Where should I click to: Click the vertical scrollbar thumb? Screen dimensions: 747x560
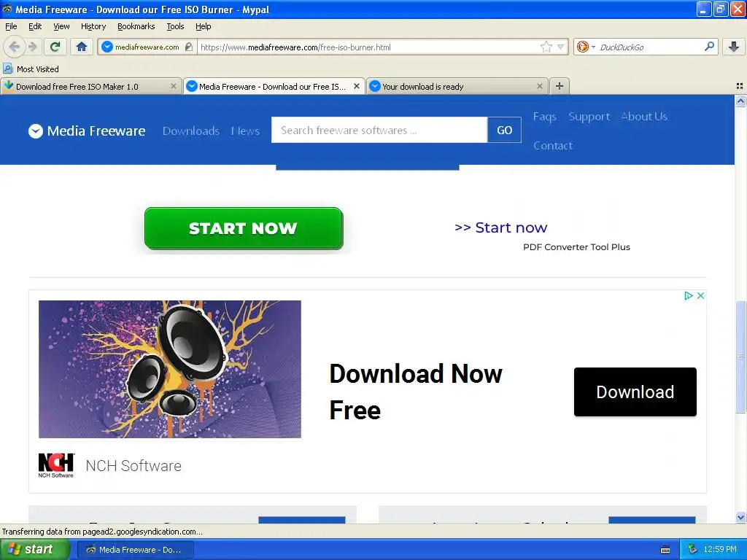click(x=740, y=356)
